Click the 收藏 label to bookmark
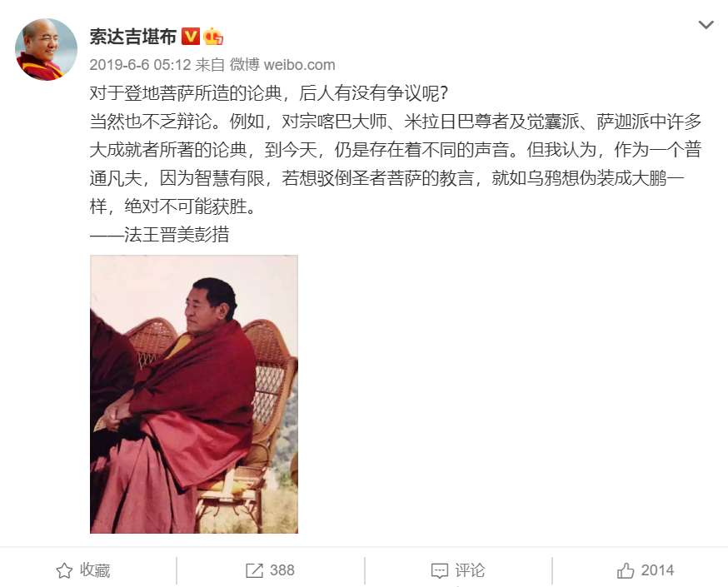Screen dimensions: 728x587 pos(95,570)
